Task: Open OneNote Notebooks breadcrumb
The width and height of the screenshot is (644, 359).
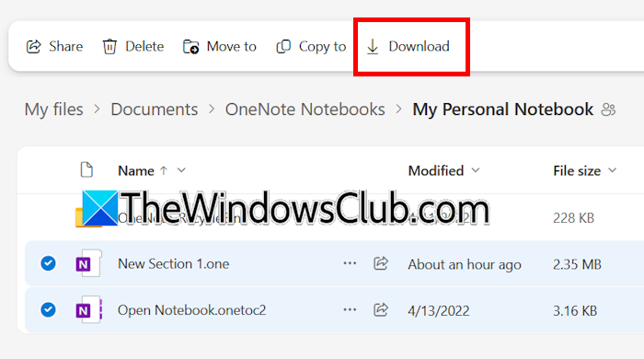Action: point(305,110)
